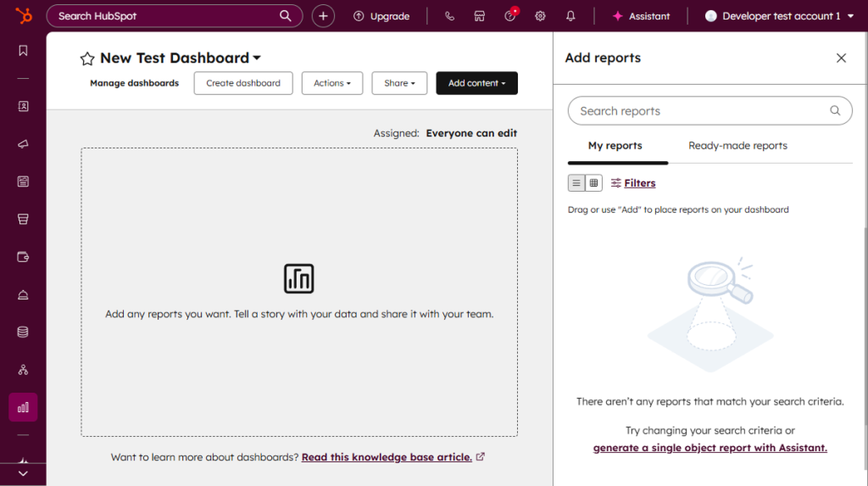This screenshot has height=486, width=868.
Task: Focus the Search reports field
Action: [x=709, y=111]
